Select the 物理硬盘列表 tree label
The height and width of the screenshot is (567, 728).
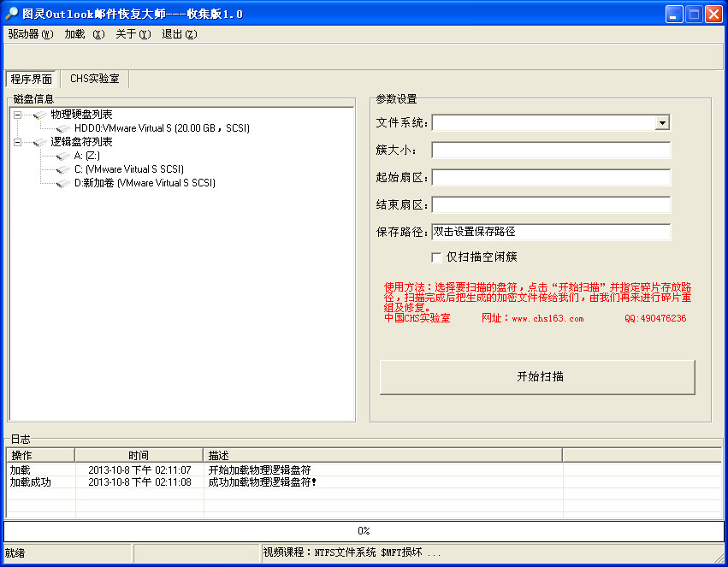(82, 115)
